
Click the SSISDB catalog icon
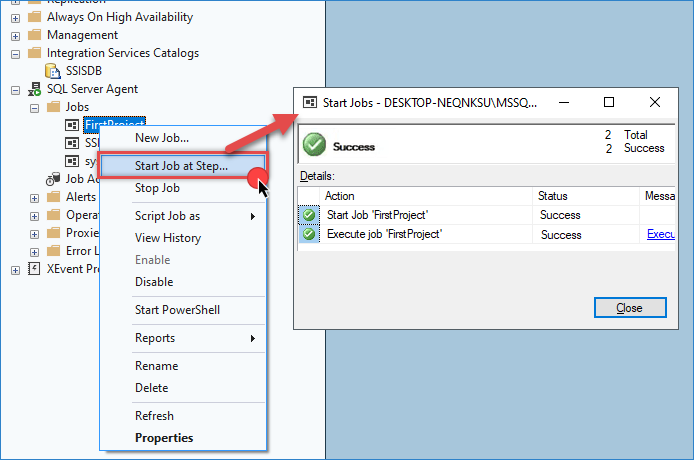click(x=54, y=71)
